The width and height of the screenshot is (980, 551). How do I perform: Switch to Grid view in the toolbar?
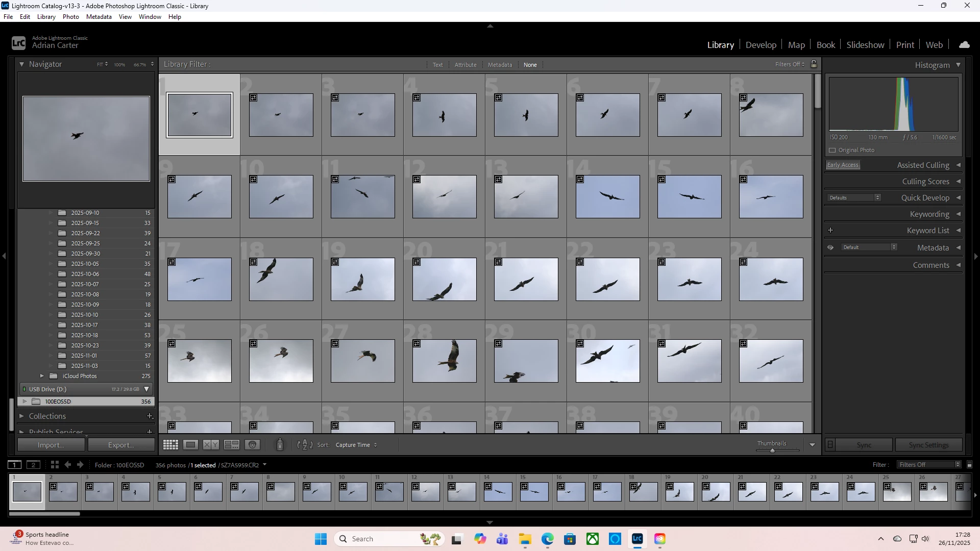click(170, 445)
